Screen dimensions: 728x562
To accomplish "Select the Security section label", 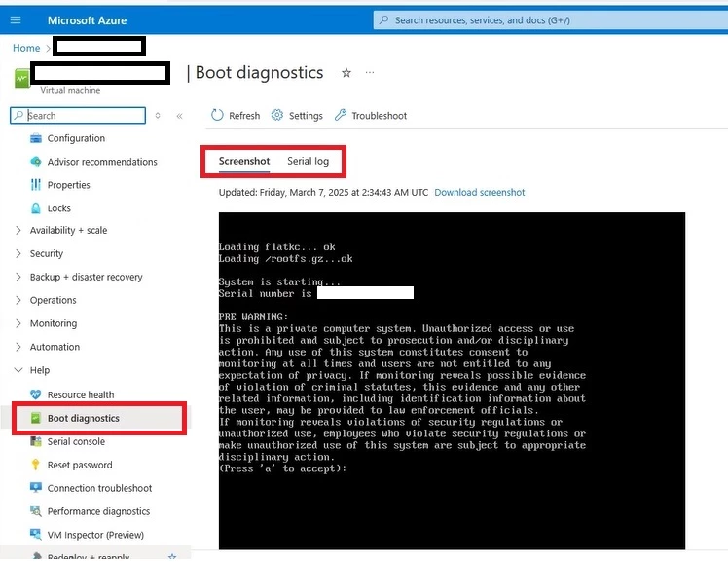I will point(47,253).
